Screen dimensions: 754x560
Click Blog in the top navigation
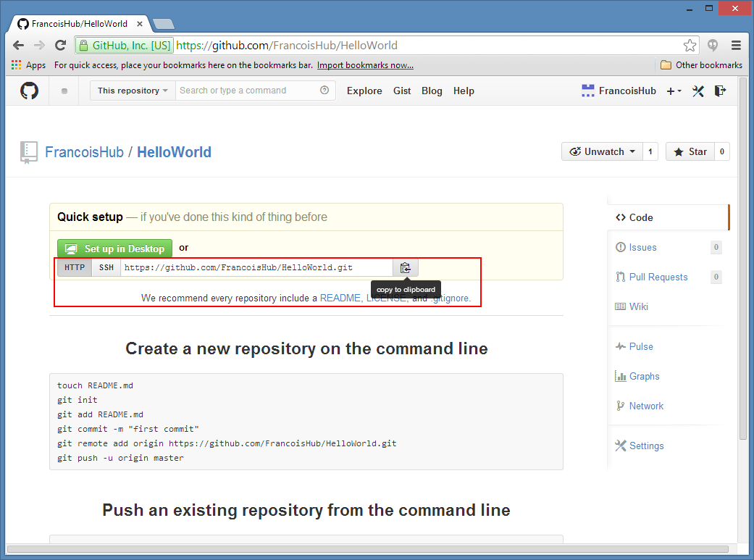click(x=432, y=91)
